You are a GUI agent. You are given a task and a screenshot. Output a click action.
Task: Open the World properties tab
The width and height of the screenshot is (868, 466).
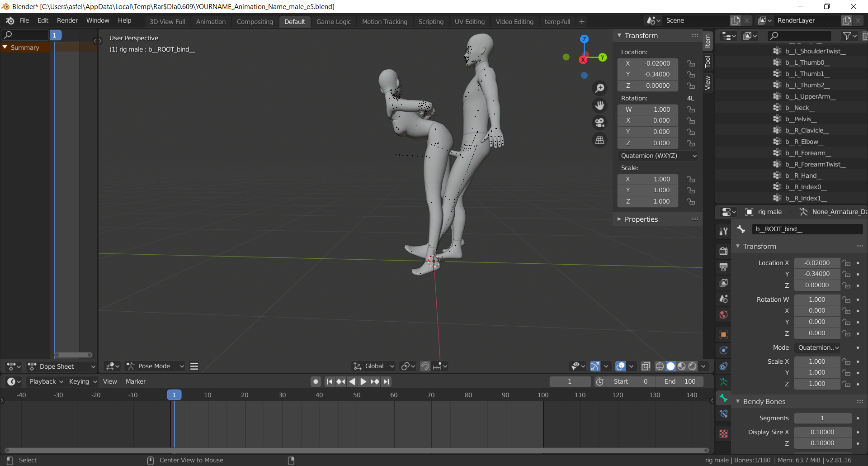click(x=723, y=314)
